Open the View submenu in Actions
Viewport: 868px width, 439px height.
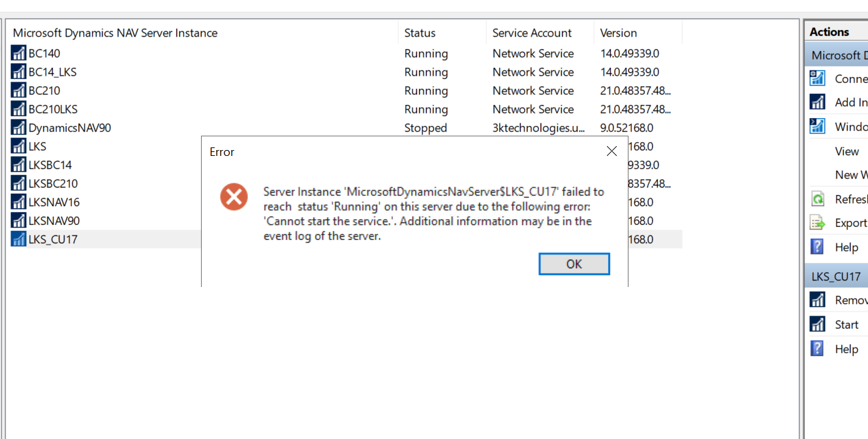click(x=846, y=151)
